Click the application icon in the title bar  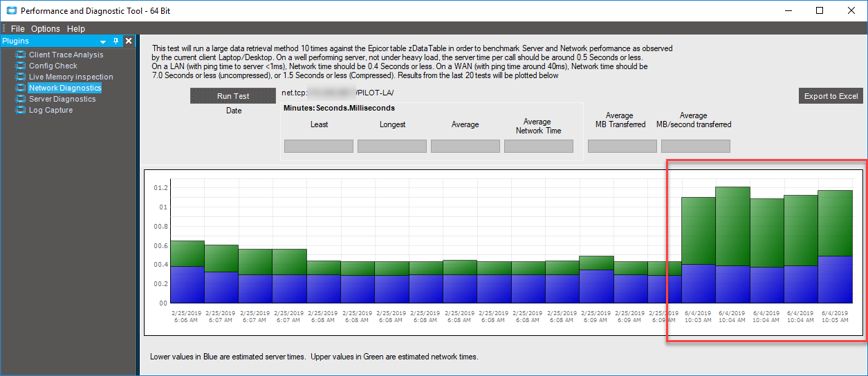pyautogui.click(x=11, y=10)
